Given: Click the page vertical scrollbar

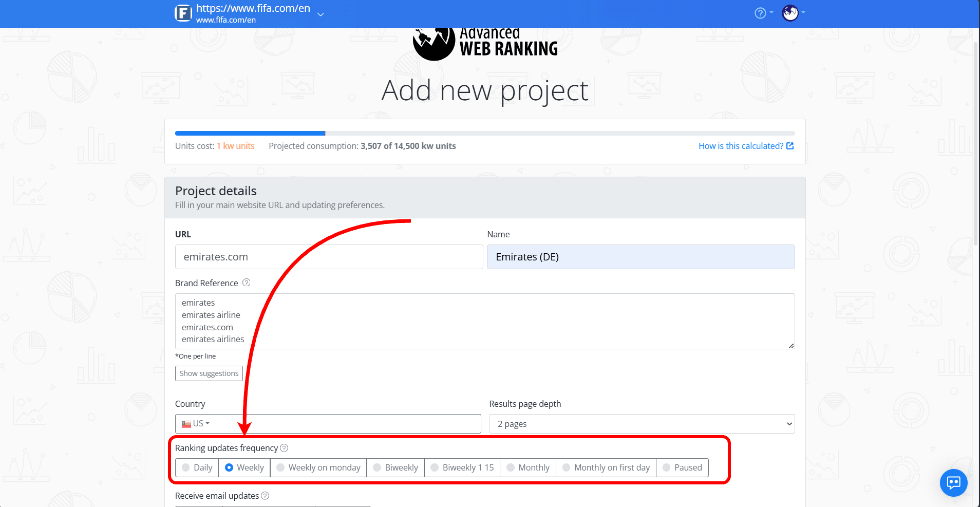Looking at the screenshot, I should pyautogui.click(x=976, y=144).
